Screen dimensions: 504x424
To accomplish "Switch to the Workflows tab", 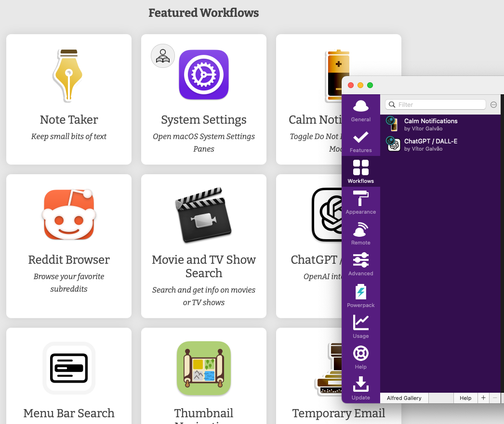I will [360, 171].
